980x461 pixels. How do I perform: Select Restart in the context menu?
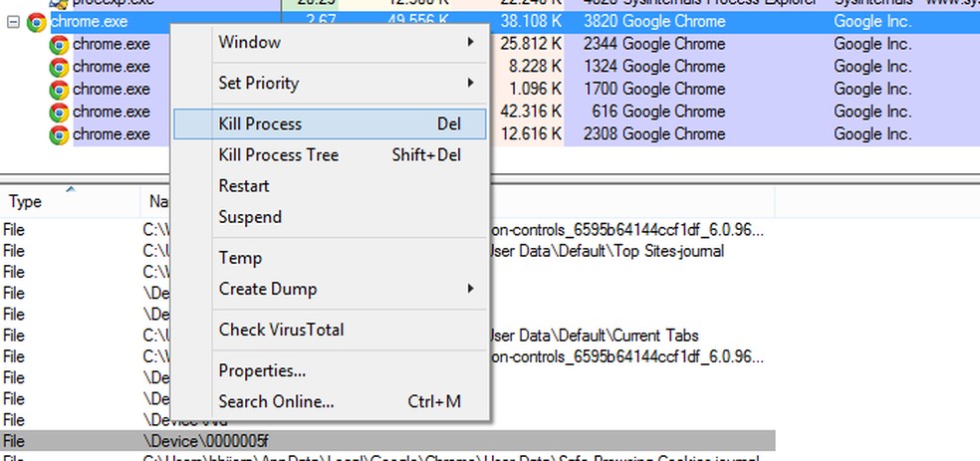[330, 186]
